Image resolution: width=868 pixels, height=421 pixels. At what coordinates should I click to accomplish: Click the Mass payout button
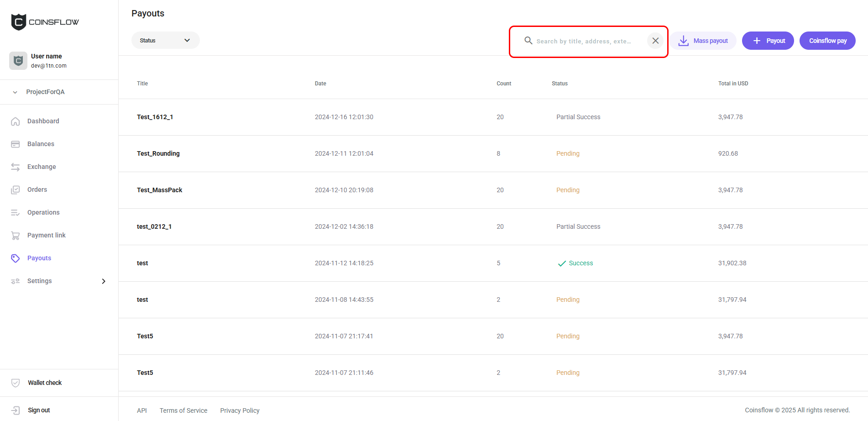(703, 41)
